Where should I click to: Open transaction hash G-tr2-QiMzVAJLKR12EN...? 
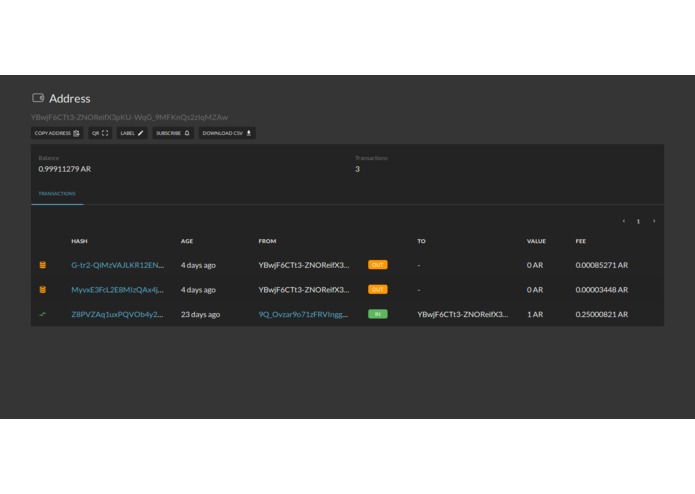click(117, 265)
